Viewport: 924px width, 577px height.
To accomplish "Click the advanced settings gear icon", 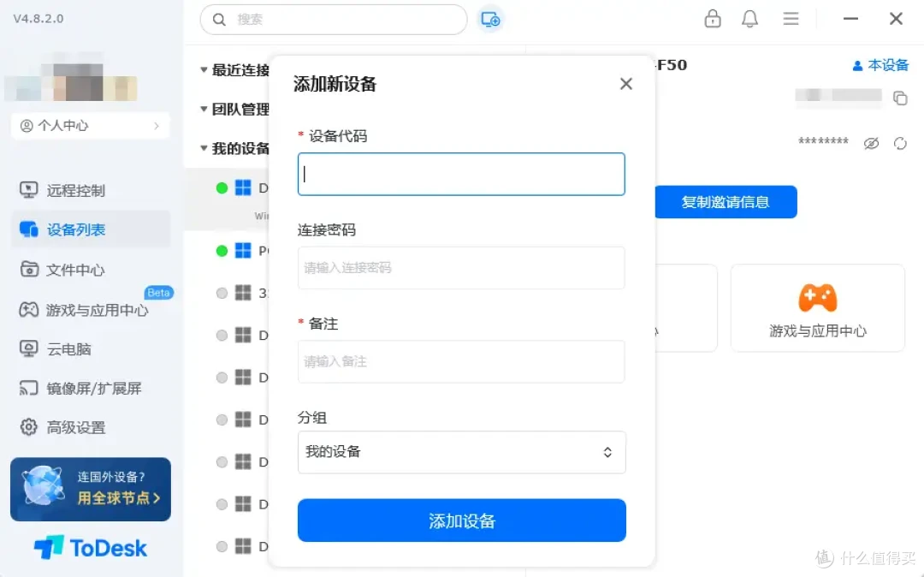I will [x=28, y=426].
